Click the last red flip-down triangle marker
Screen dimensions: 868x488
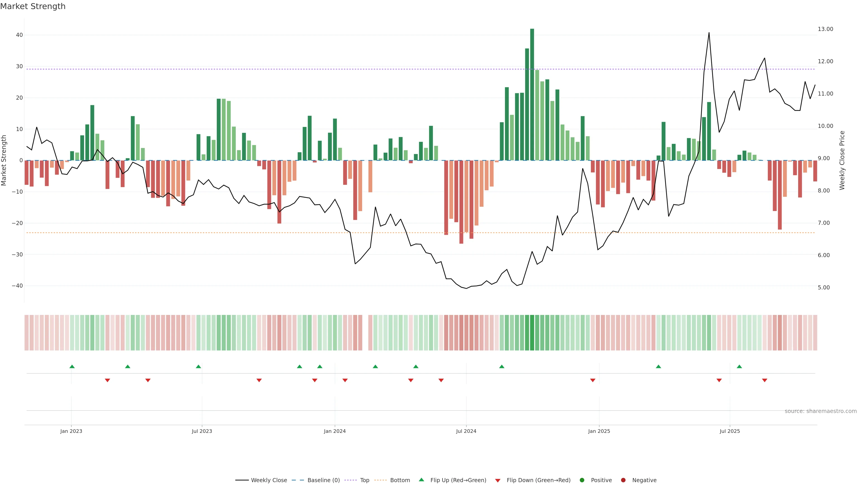(764, 380)
